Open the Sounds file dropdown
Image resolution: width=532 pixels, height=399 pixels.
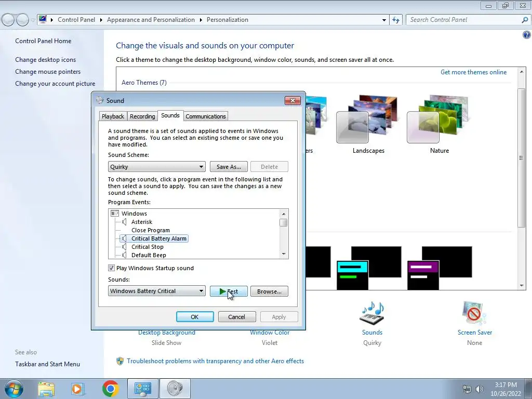pos(157,291)
